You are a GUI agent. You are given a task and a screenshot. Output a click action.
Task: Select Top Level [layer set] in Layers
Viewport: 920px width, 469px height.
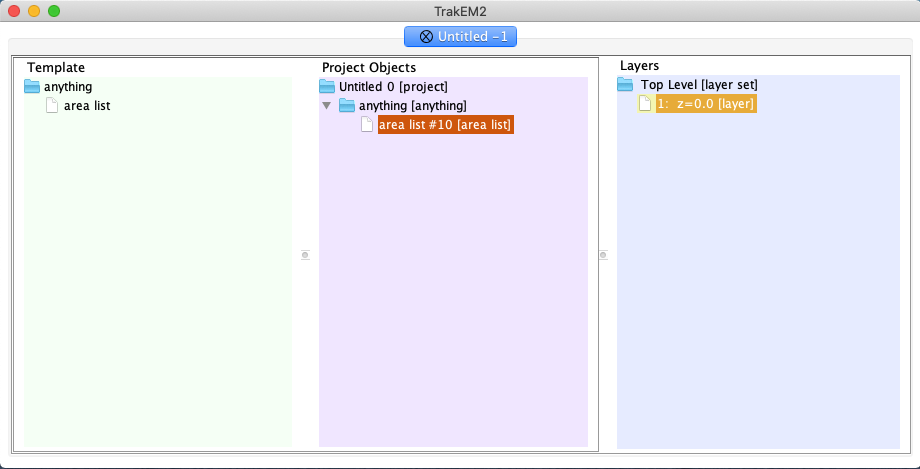pos(699,85)
